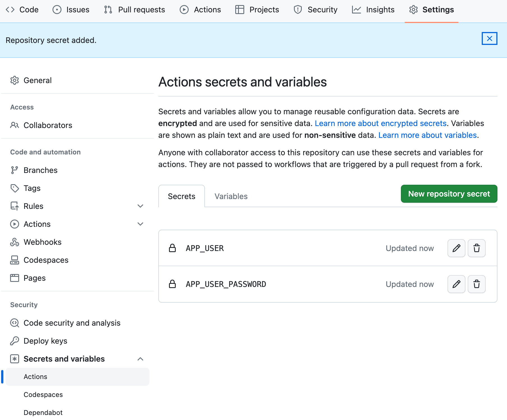Delete APP_USER_PASSWORD secret using trash icon
This screenshot has height=420, width=507.
(x=476, y=284)
